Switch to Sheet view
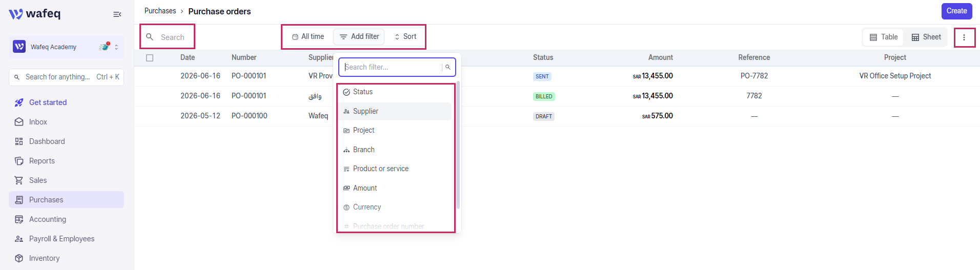Viewport: 980px width, 270px height. tap(926, 37)
